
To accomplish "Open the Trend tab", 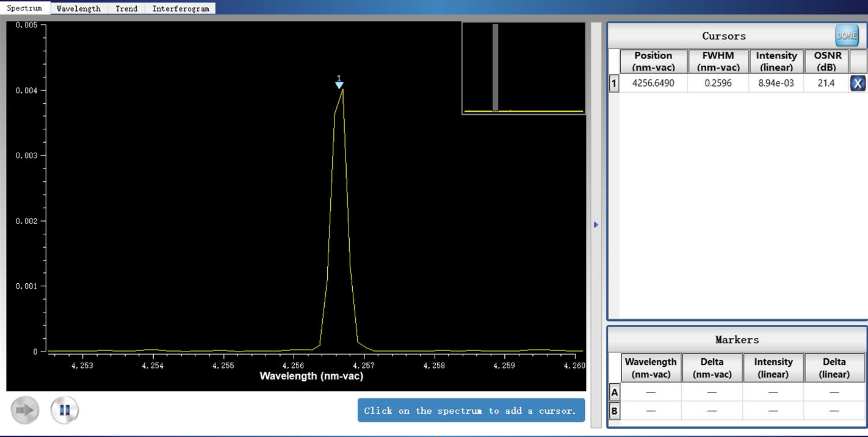I will click(x=126, y=9).
